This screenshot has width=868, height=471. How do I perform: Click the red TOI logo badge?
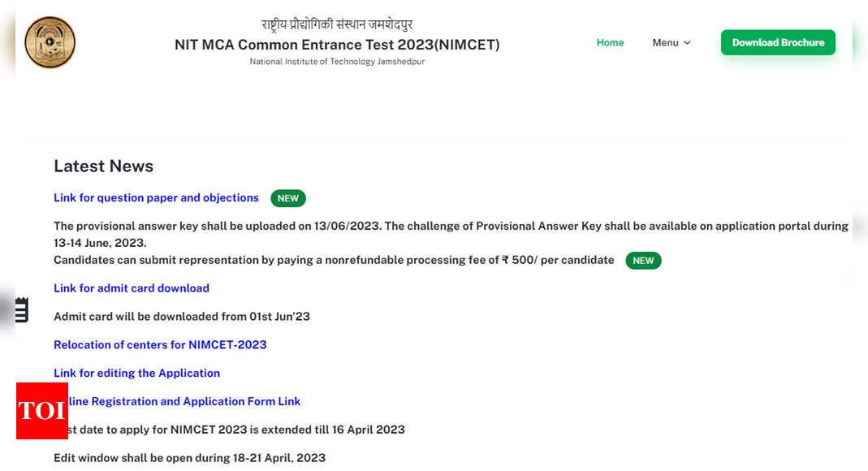(42, 411)
